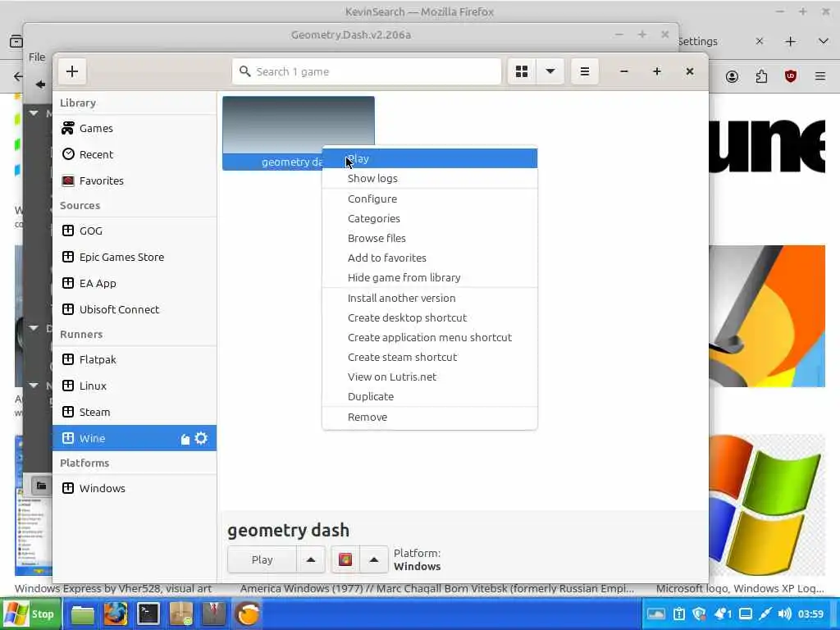Choose Create desktop shortcut
Image resolution: width=840 pixels, height=630 pixels.
[430, 317]
